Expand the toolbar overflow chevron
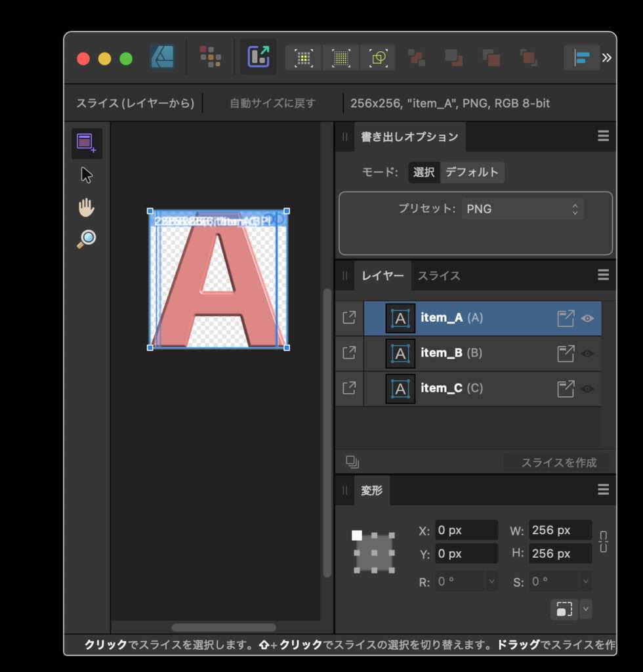Screen dimensions: 643x672 click(607, 58)
